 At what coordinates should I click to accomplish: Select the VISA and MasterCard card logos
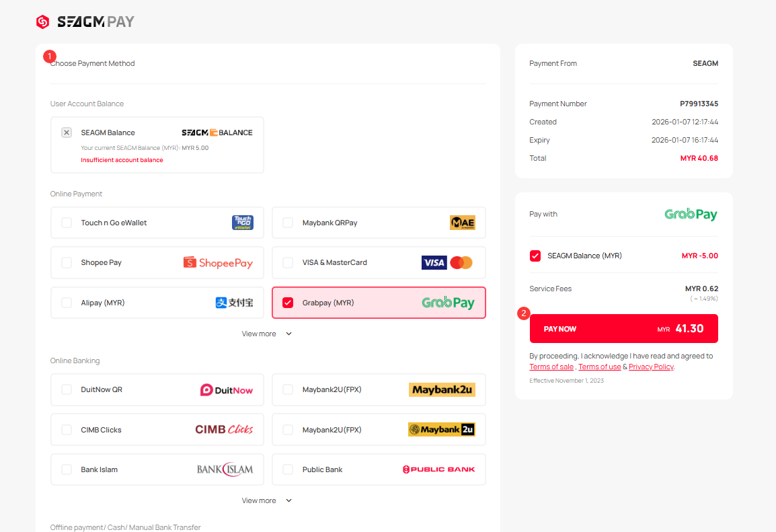[447, 262]
